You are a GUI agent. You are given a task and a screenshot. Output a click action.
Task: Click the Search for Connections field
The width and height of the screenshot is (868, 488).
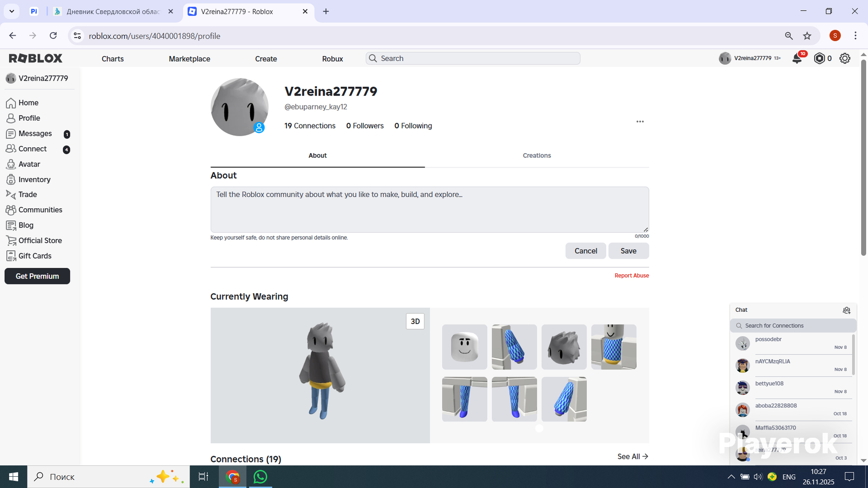(x=793, y=325)
